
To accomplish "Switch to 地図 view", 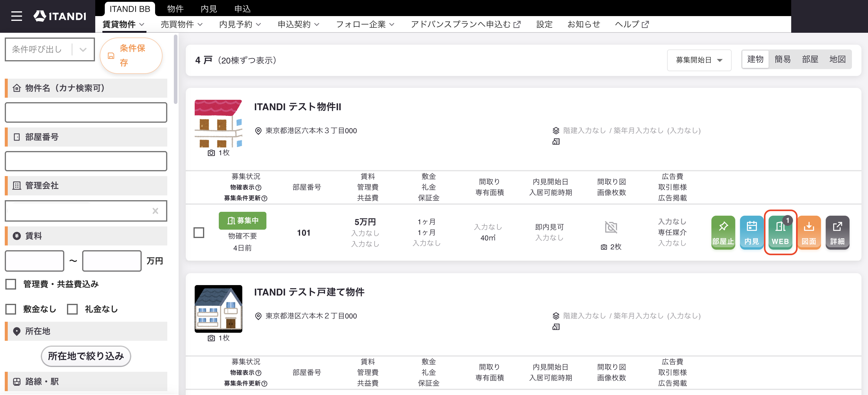I will pos(837,59).
